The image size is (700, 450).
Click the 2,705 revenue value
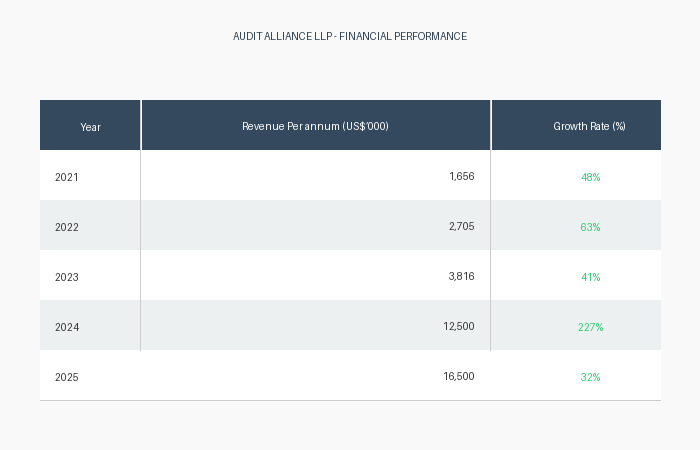[462, 226]
